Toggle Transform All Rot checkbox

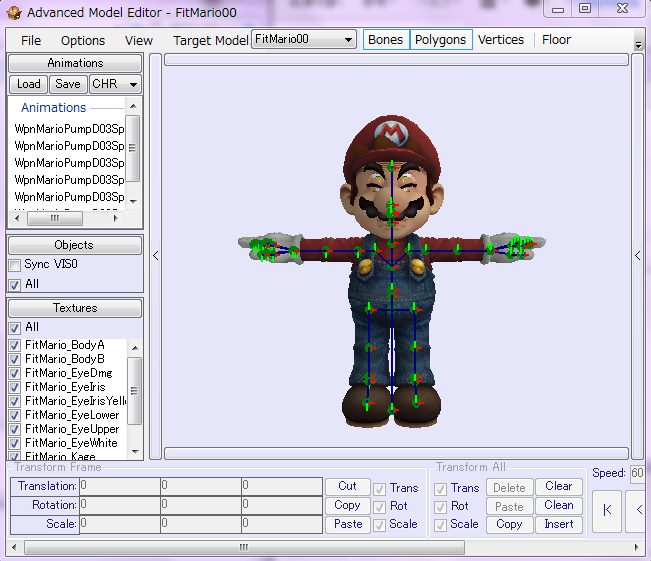[x=441, y=507]
